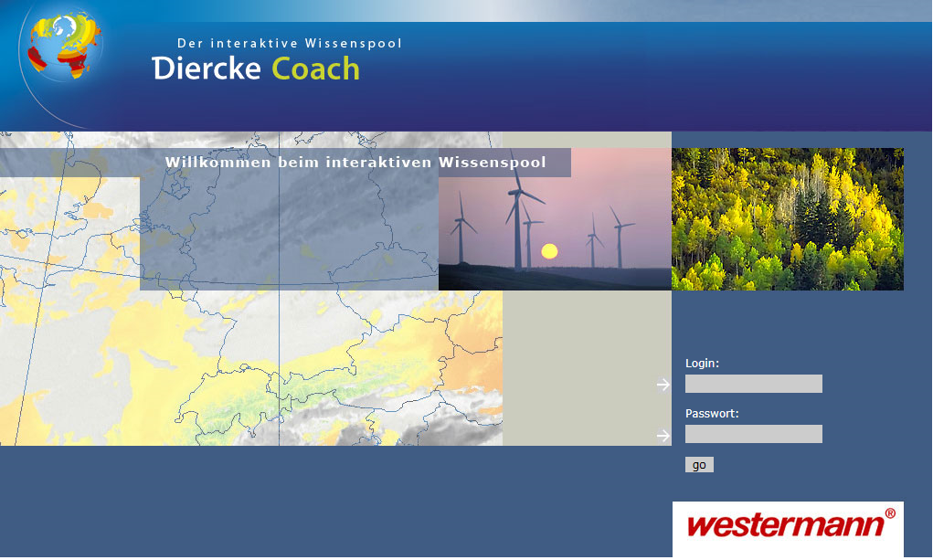Click the white arrow beside the Passwort field

click(x=663, y=436)
